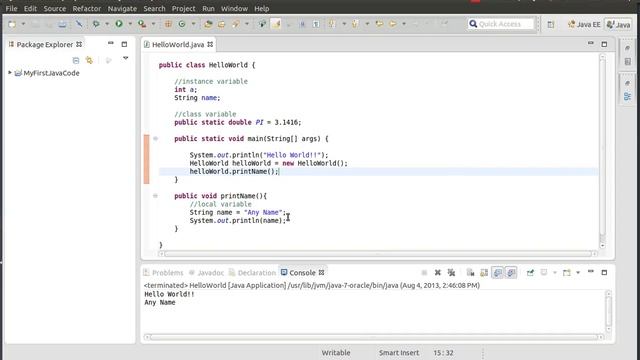
Task: Open the Refactor menu
Action: click(87, 8)
